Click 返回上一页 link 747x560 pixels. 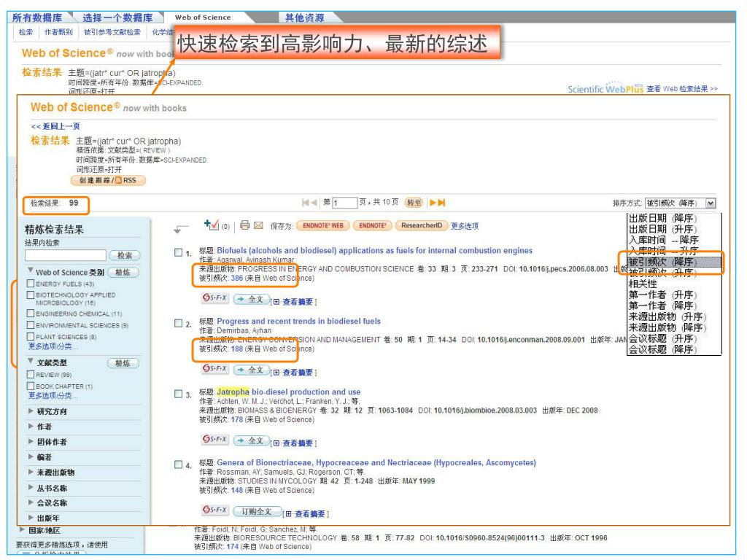click(55, 126)
